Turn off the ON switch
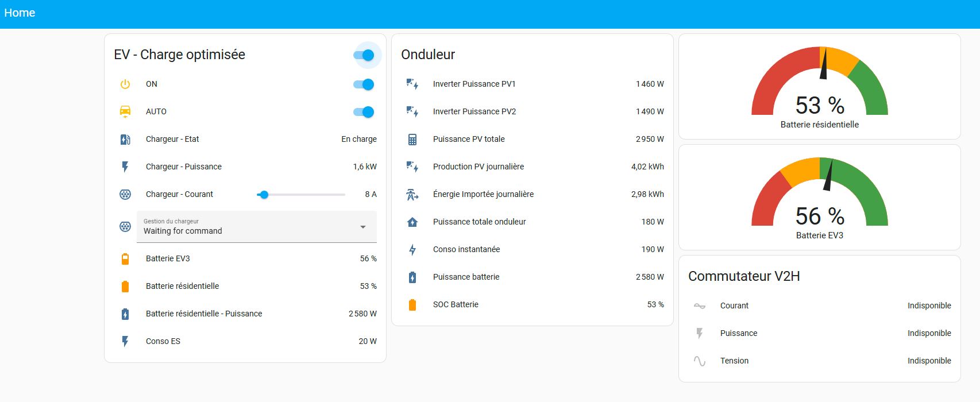 click(364, 84)
